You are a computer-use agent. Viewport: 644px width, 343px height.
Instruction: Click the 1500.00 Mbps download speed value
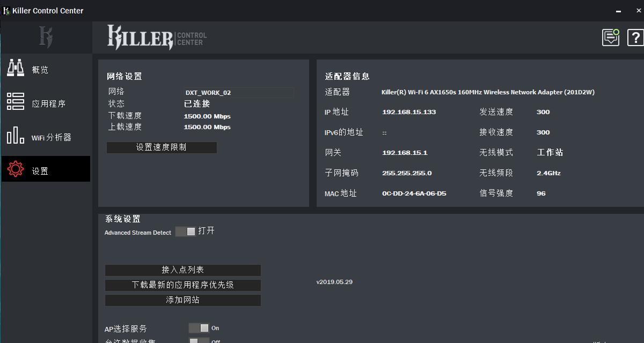point(207,116)
